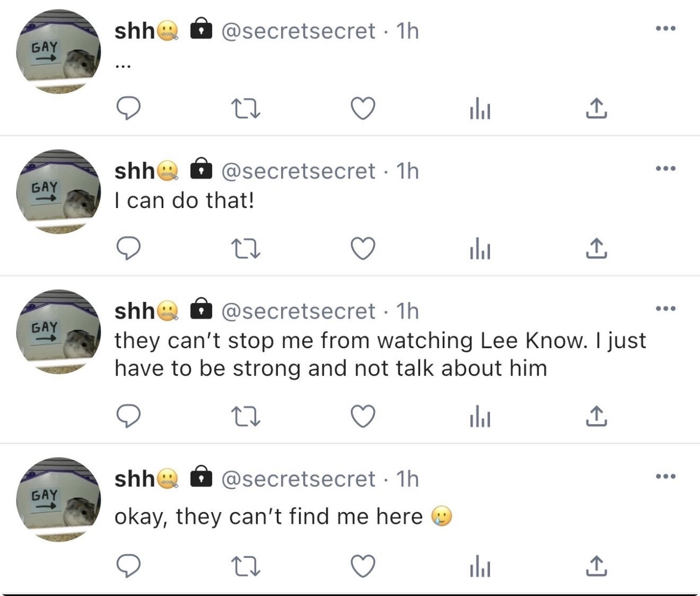Retweet the 'I can do that!' tweet

[x=246, y=249]
